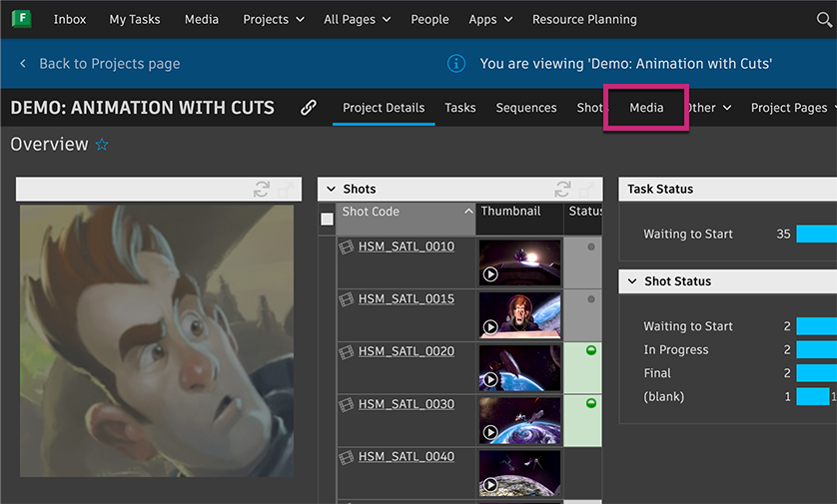Click the large character artwork thumbnail
The width and height of the screenshot is (837, 504).
click(x=157, y=340)
